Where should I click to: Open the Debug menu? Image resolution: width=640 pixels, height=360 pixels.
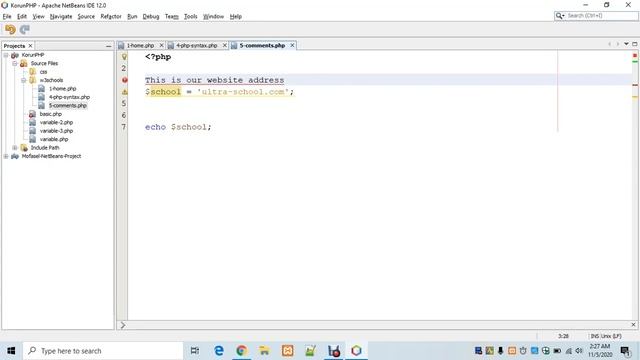click(x=151, y=16)
